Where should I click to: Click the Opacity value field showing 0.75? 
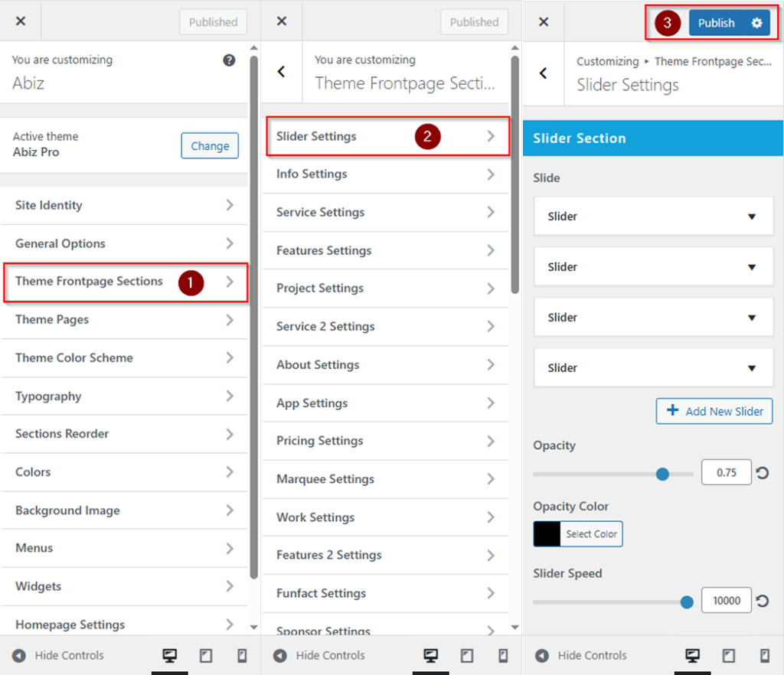(x=726, y=473)
